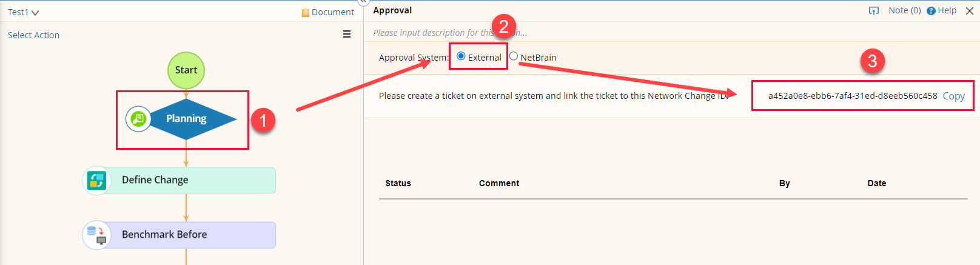Click the Planning stage icon
Image resolution: width=980 pixels, height=265 pixels.
(x=138, y=119)
